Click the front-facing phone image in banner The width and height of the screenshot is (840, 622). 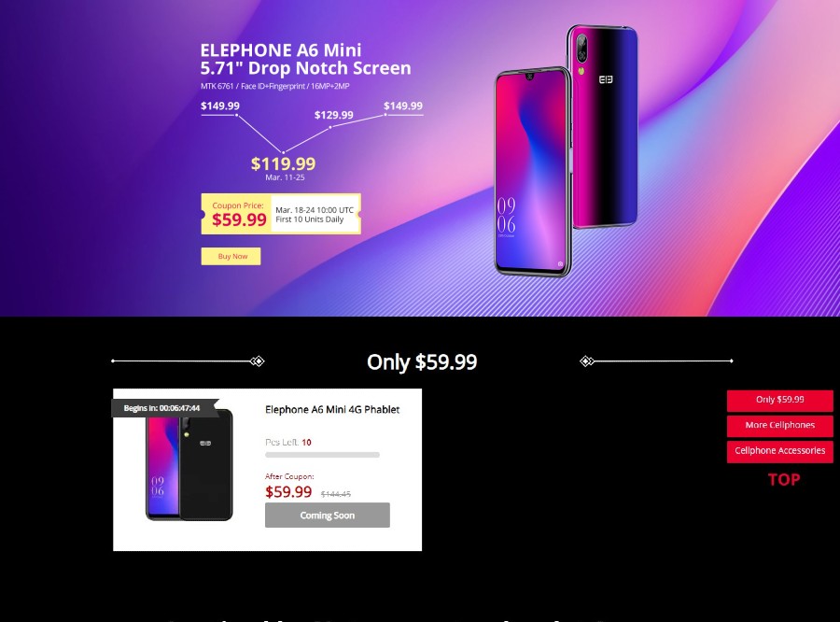[x=533, y=172]
